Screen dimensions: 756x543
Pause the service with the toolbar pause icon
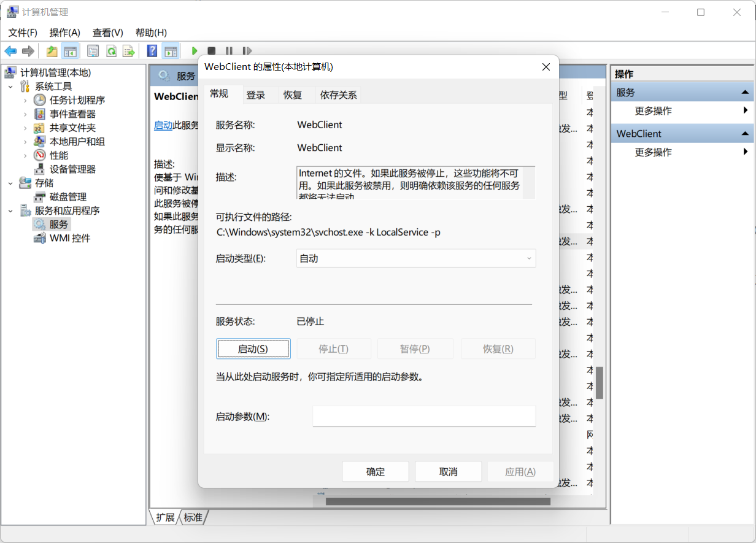coord(229,51)
